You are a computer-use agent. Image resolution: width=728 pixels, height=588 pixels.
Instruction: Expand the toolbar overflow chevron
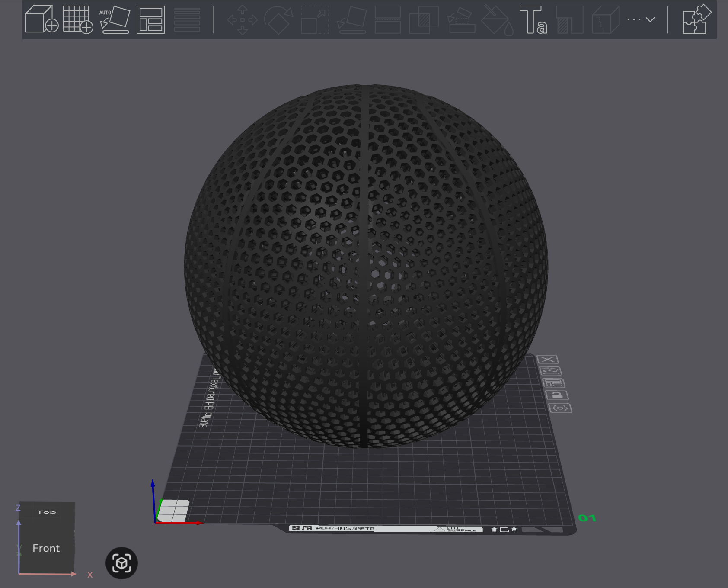[x=650, y=19]
